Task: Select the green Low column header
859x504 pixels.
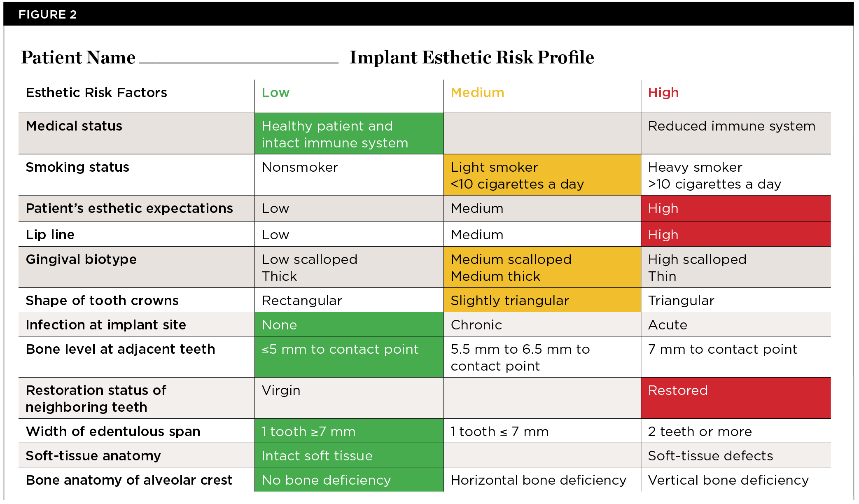Action: pyautogui.click(x=275, y=93)
